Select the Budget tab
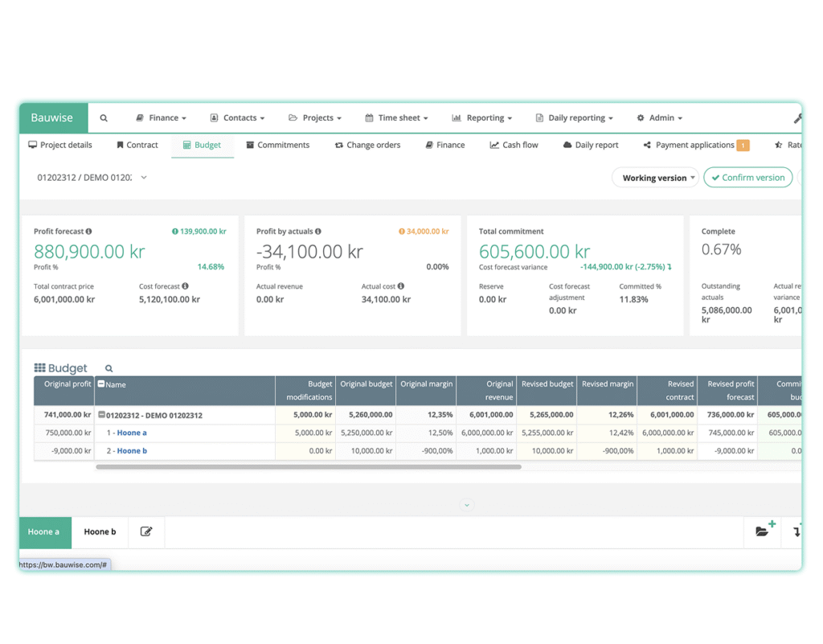The image size is (823, 644). [202, 145]
